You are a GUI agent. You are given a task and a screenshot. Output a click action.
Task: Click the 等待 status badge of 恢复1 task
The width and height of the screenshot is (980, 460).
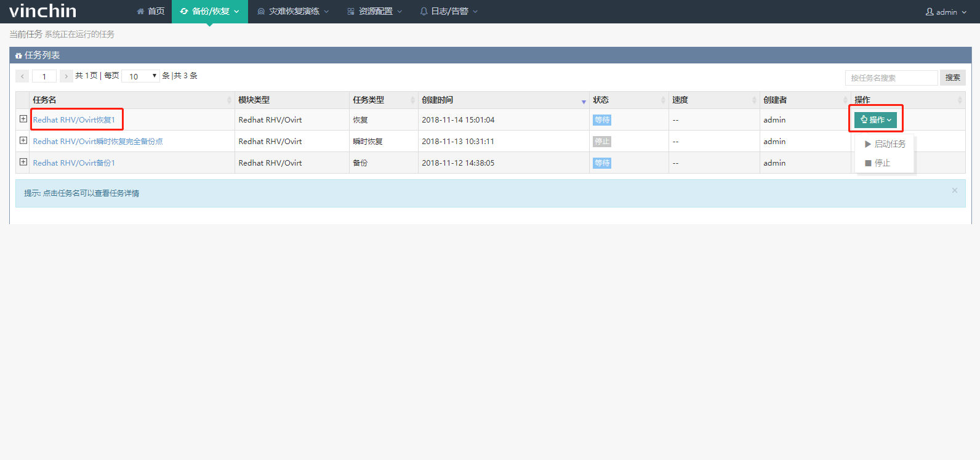tap(602, 120)
